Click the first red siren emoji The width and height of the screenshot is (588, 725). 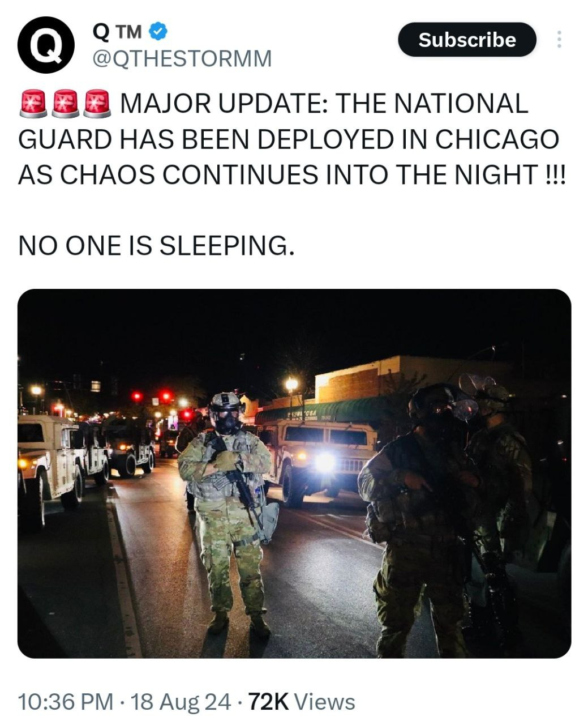coord(33,104)
